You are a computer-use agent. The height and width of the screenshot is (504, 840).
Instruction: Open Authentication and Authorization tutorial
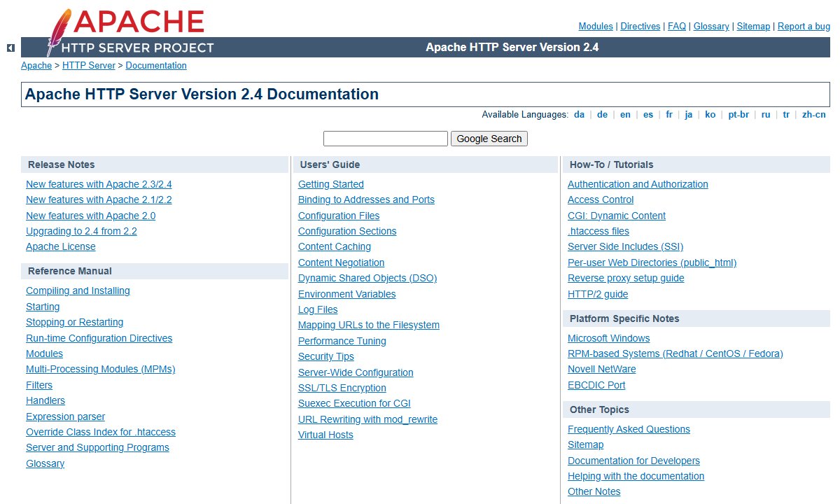pos(638,185)
